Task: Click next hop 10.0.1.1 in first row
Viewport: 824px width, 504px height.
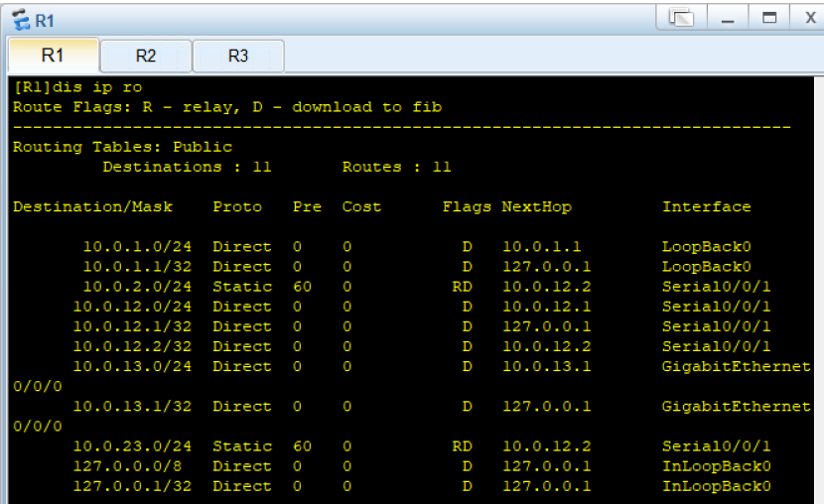Action: pos(542,247)
